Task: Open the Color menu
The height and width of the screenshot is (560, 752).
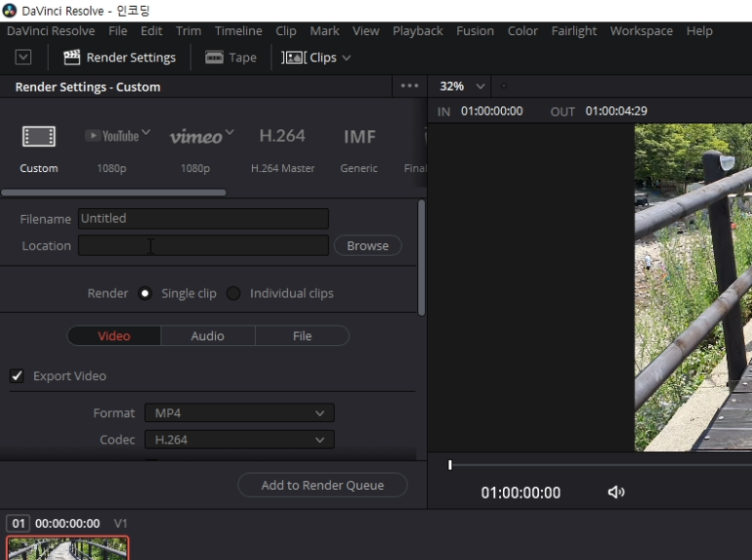Action: (522, 31)
